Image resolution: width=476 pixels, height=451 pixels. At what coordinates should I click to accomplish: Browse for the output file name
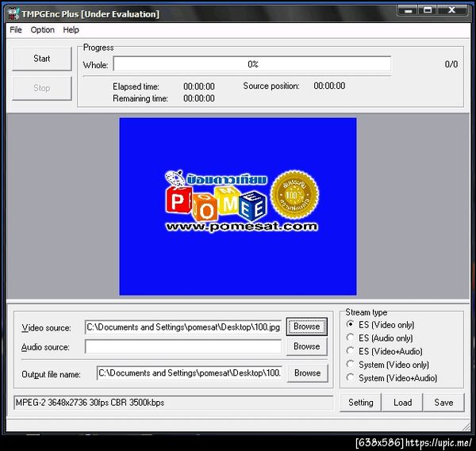pyautogui.click(x=307, y=373)
